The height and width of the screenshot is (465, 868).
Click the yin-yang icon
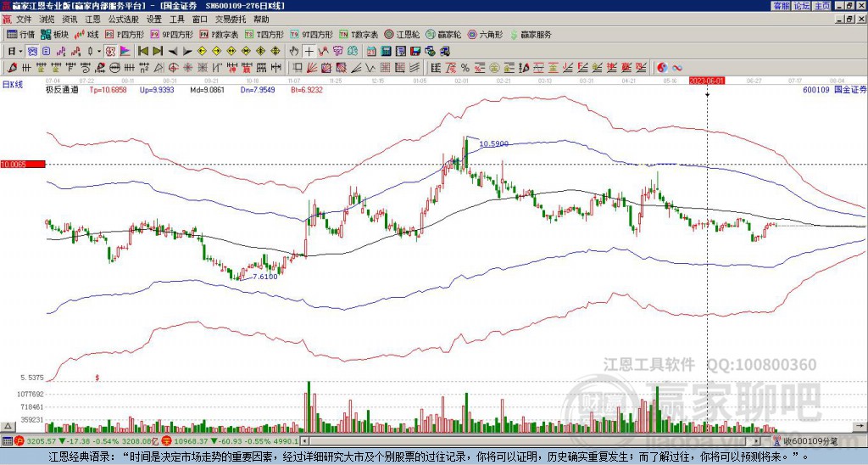point(662,68)
